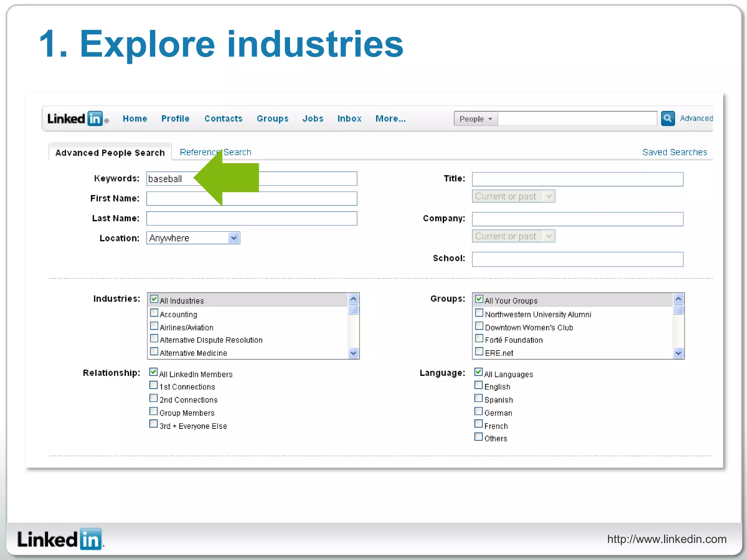Toggle the All Your Groups checkbox
This screenshot has width=747, height=560.
(x=479, y=299)
